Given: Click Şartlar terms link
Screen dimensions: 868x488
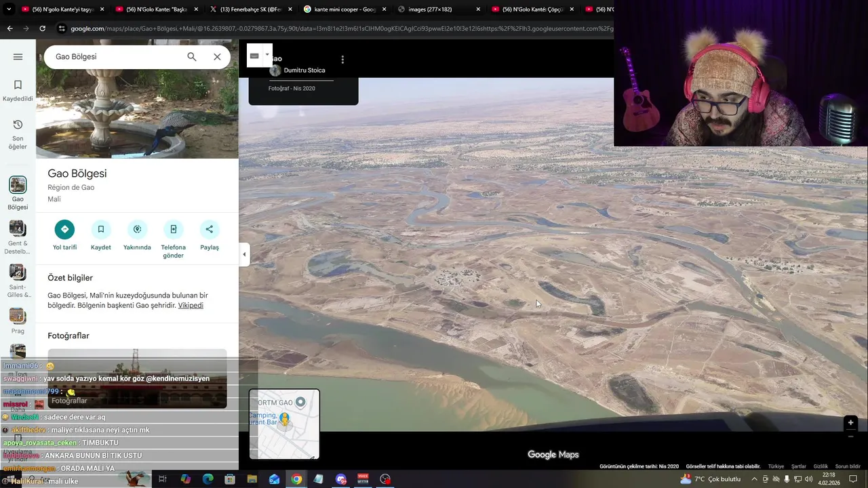Looking at the screenshot, I should 799,467.
